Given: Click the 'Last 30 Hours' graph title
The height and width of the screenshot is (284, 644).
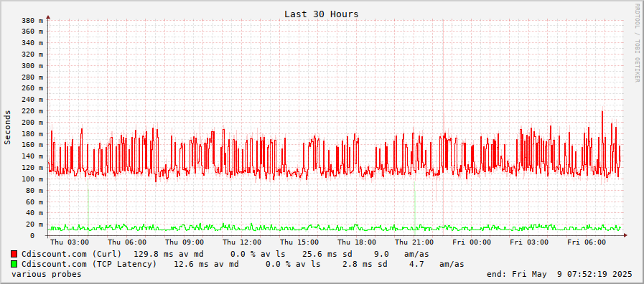Looking at the screenshot, I should pos(322,14).
